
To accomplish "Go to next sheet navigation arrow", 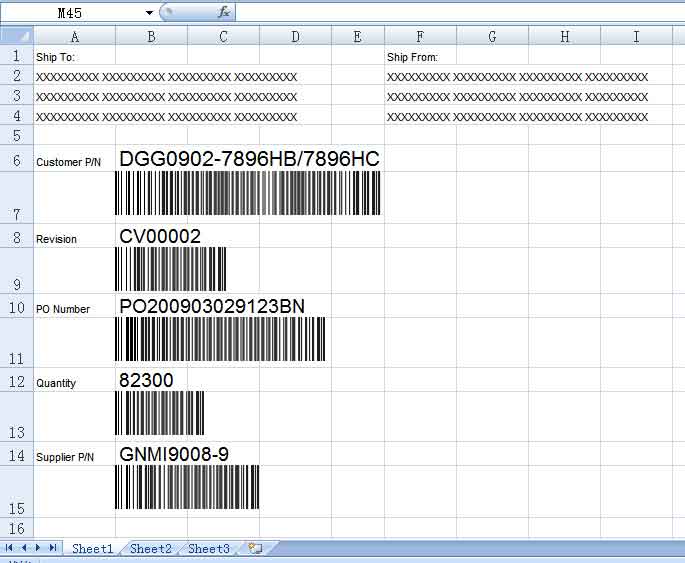I will tap(38, 548).
